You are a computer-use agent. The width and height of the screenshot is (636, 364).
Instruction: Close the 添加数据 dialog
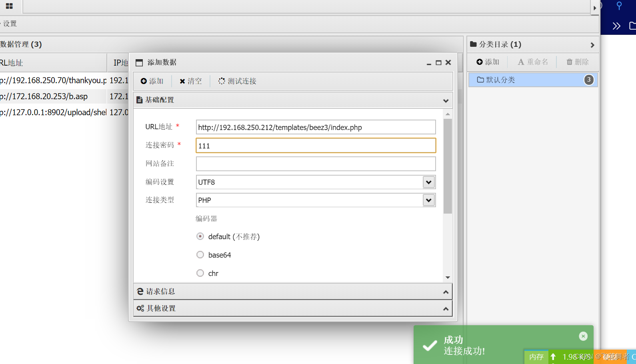coord(448,63)
